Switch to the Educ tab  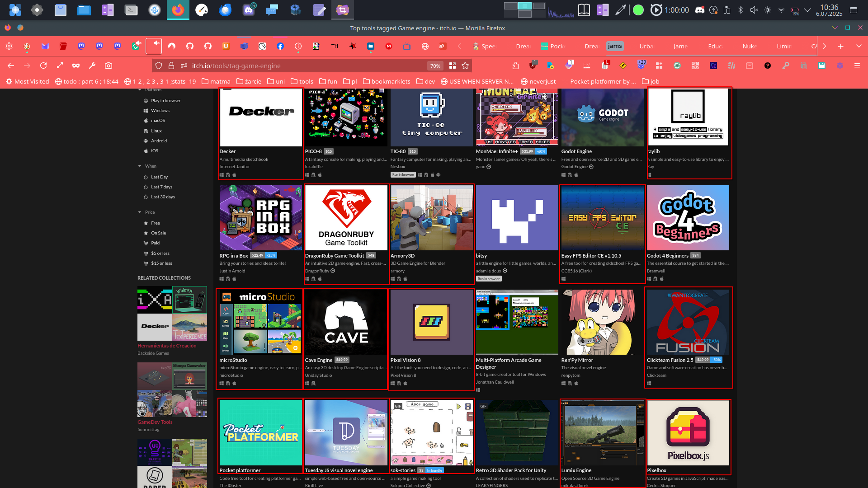715,46
